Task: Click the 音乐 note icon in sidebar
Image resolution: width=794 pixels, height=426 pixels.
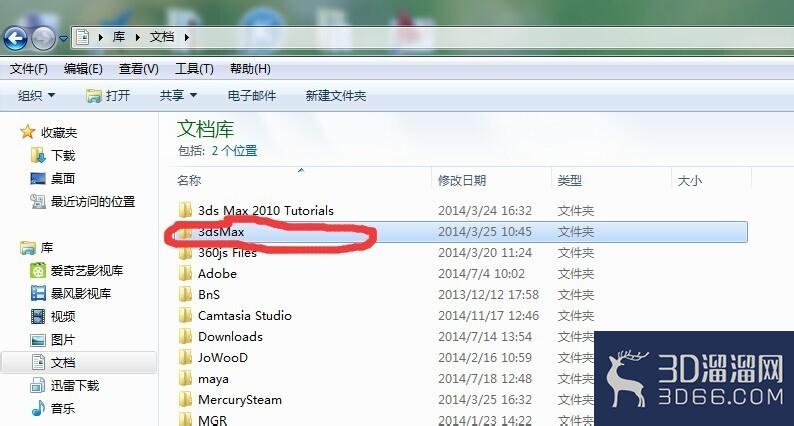Action: 38,408
